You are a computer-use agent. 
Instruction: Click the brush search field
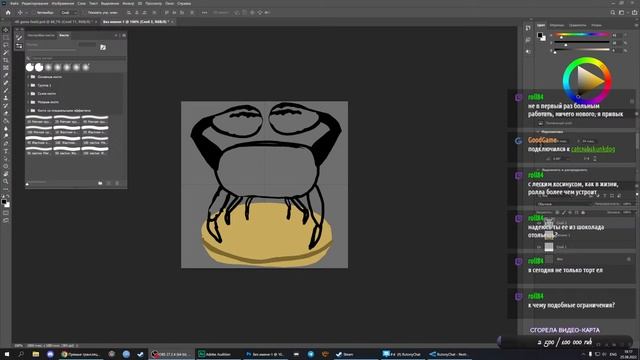(76, 58)
